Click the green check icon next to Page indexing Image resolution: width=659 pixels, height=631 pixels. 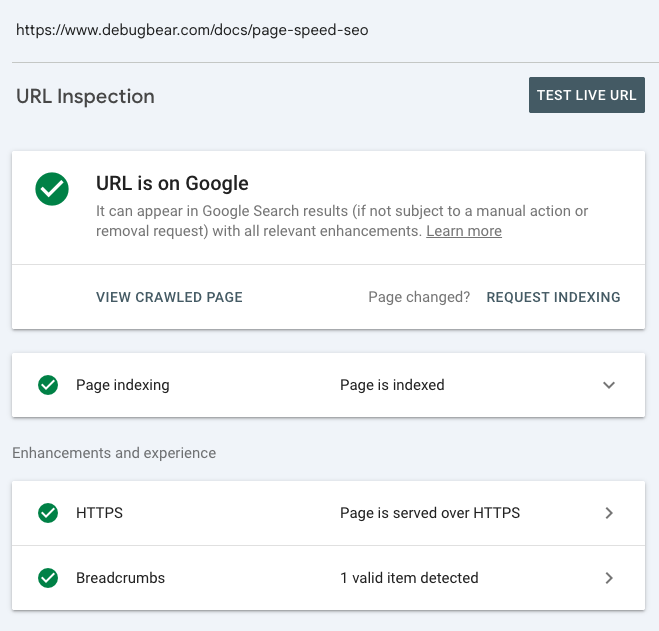click(x=48, y=385)
